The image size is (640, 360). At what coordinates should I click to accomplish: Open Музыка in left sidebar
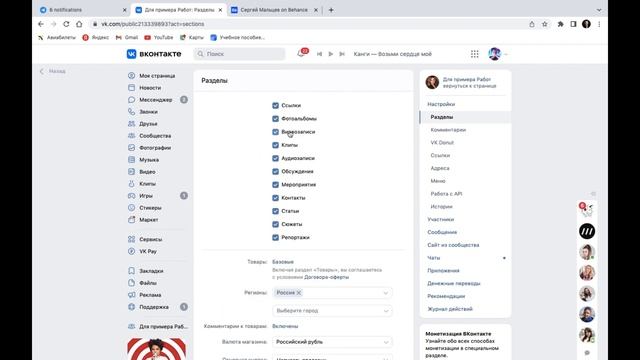pyautogui.click(x=149, y=160)
